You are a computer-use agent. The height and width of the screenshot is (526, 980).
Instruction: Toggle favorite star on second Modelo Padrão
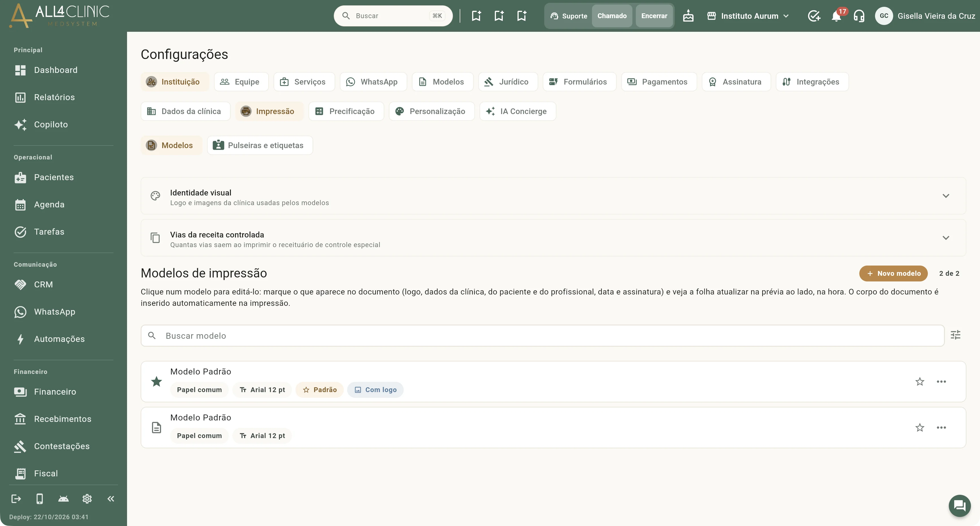click(x=920, y=428)
